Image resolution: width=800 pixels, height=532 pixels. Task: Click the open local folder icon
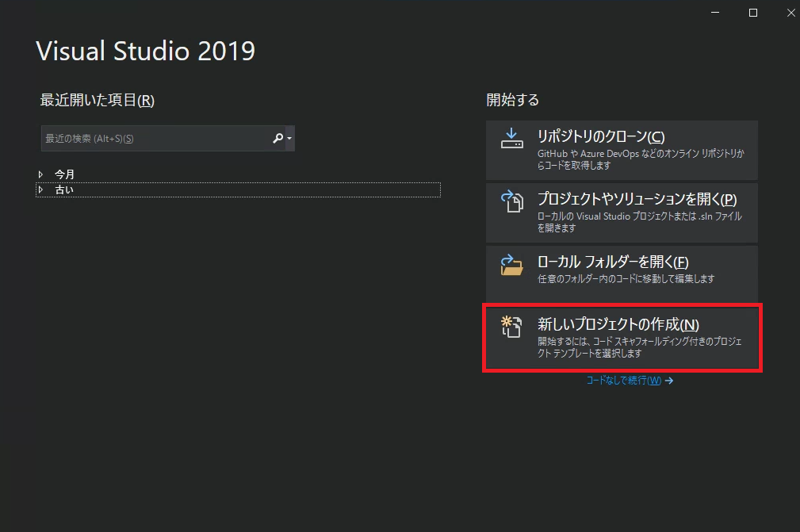coord(511,265)
